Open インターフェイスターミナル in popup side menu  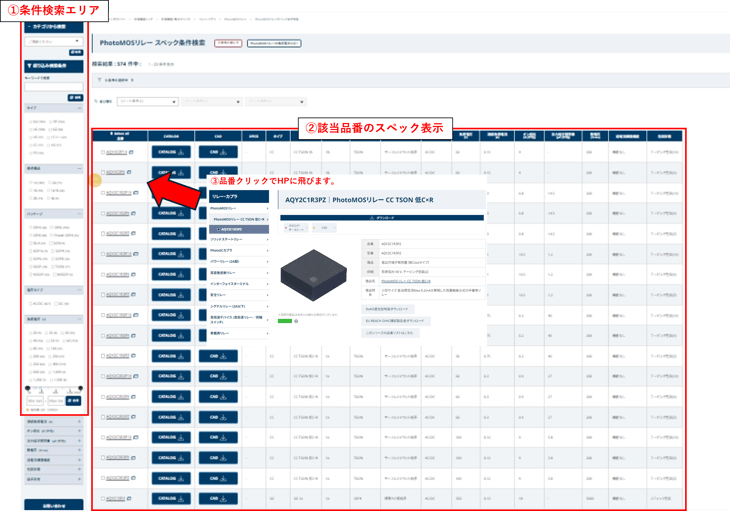click(x=239, y=283)
